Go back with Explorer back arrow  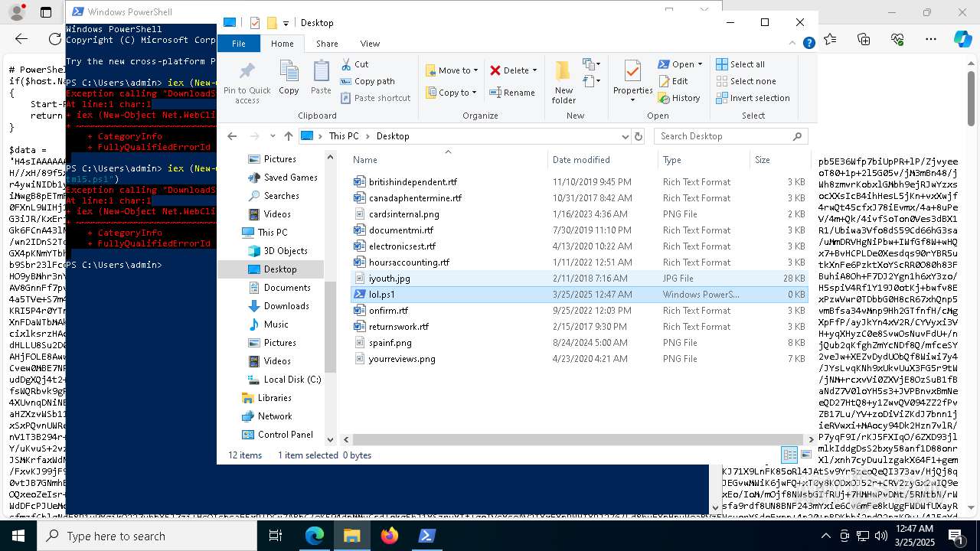(232, 136)
